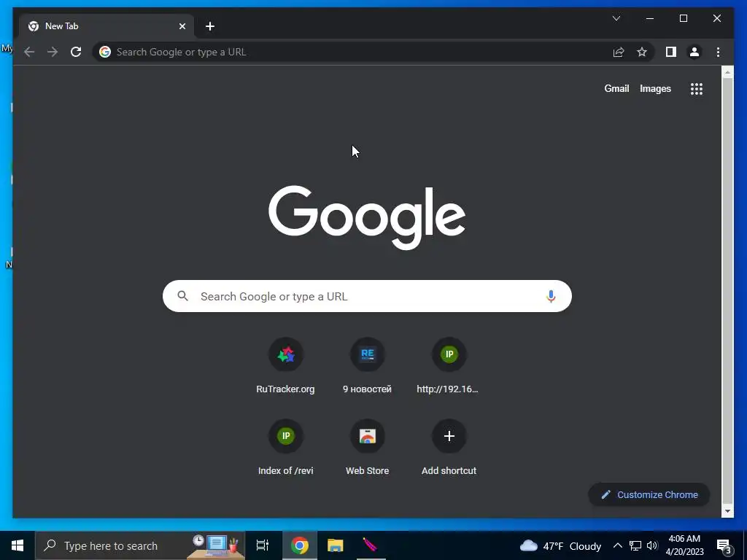Maximize the Chrome window
Image resolution: width=747 pixels, height=560 pixels.
683,18
